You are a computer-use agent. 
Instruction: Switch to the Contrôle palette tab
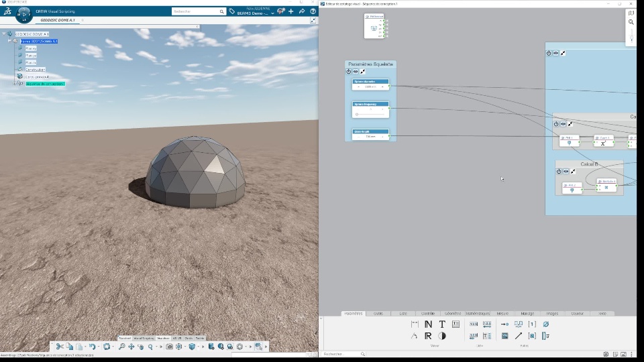(428, 314)
